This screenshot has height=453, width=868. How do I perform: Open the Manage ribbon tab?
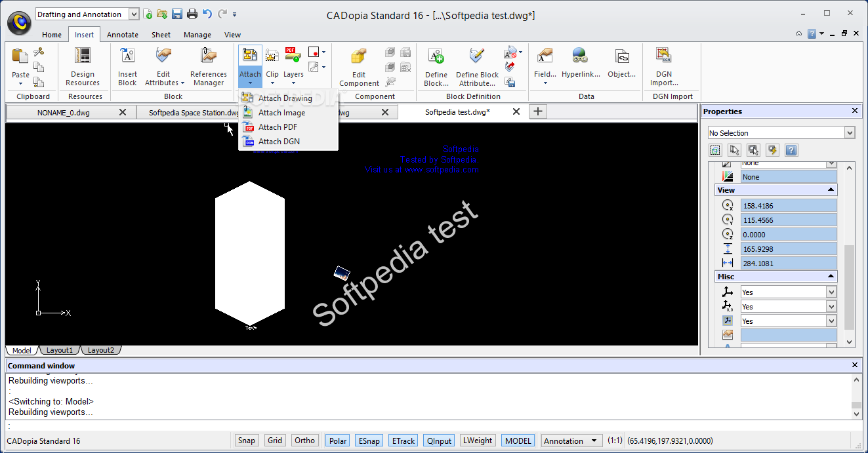(197, 35)
